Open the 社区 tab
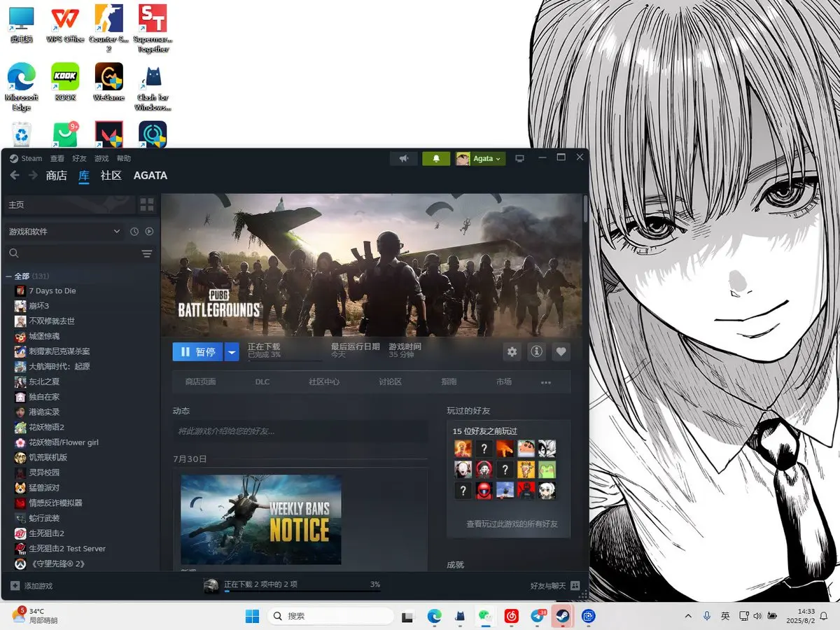The width and height of the screenshot is (840, 630). click(111, 176)
